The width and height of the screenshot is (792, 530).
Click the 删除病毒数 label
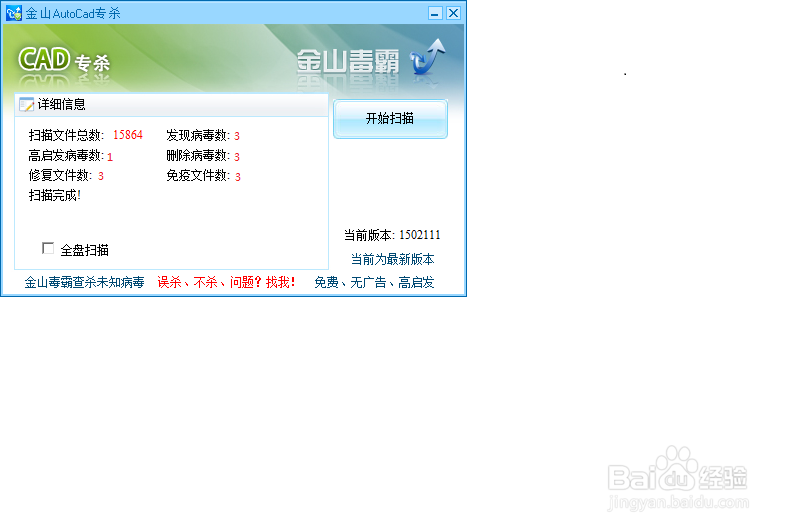coord(198,156)
